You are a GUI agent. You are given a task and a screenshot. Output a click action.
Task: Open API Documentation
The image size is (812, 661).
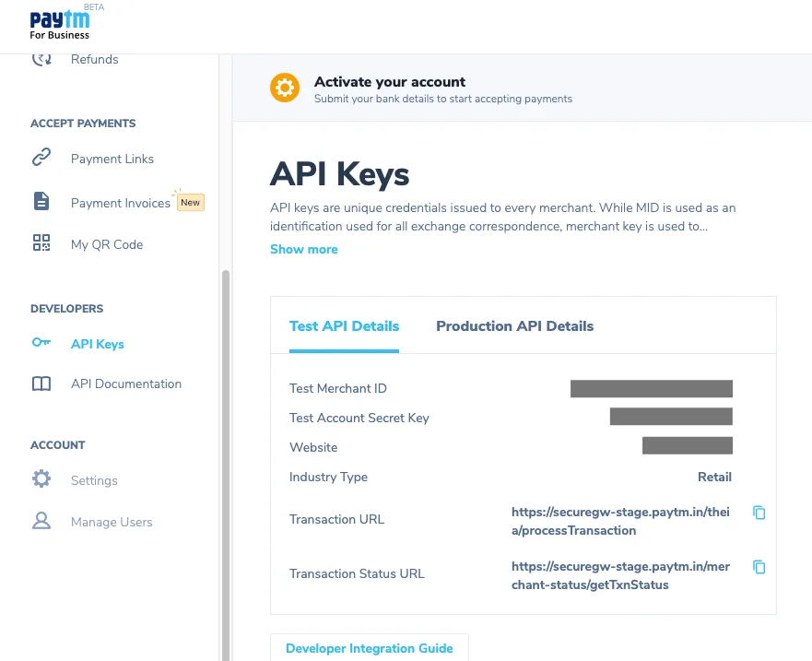(126, 384)
